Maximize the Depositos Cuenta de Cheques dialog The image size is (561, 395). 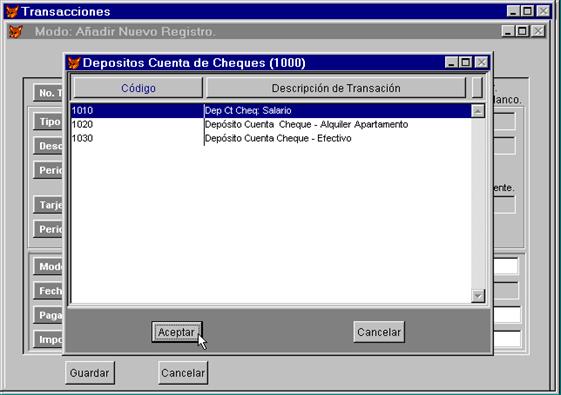pyautogui.click(x=465, y=63)
